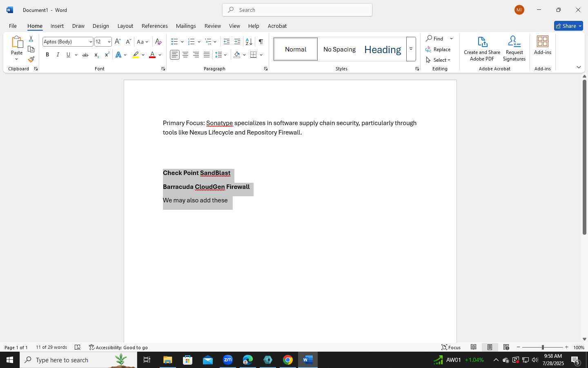The height and width of the screenshot is (368, 588).
Task: Click Find in Editing group
Action: coord(435,38)
